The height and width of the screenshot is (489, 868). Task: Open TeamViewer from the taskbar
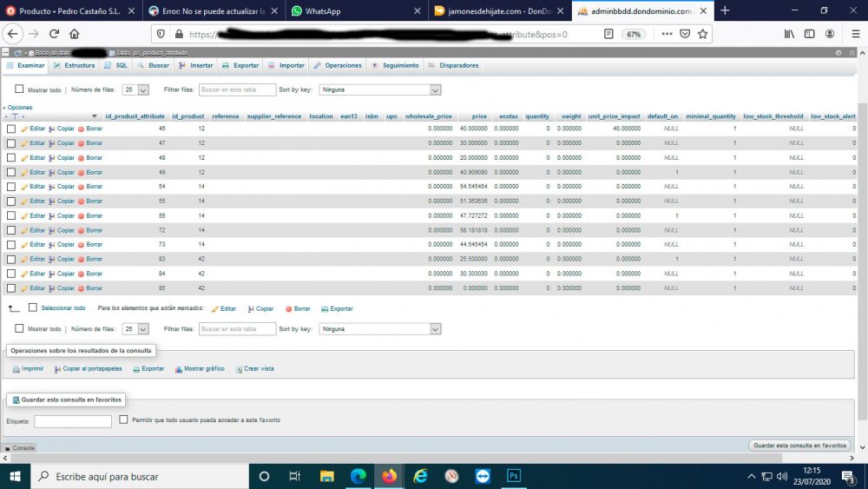(x=483, y=476)
